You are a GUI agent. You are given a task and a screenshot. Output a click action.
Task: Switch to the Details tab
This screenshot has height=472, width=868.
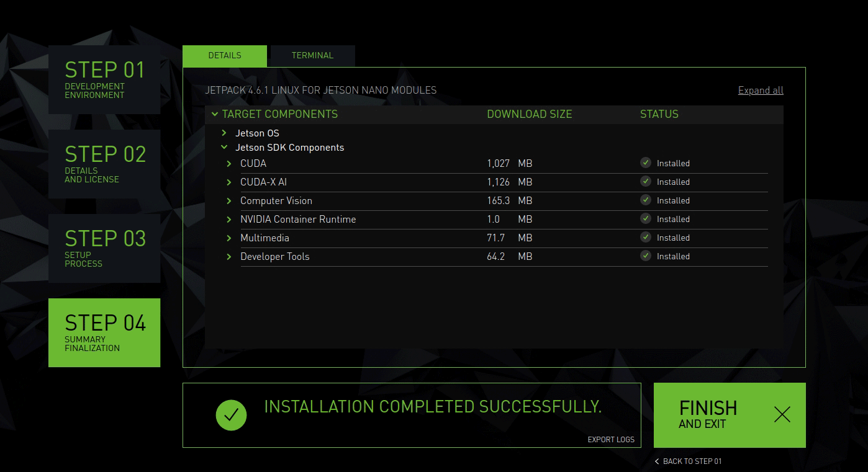(225, 56)
